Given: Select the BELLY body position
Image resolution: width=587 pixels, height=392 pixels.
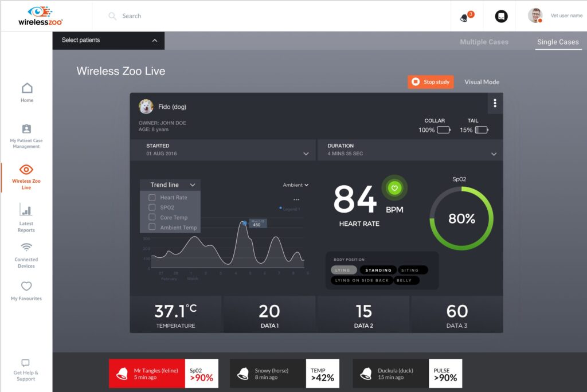Looking at the screenshot, I should (406, 280).
